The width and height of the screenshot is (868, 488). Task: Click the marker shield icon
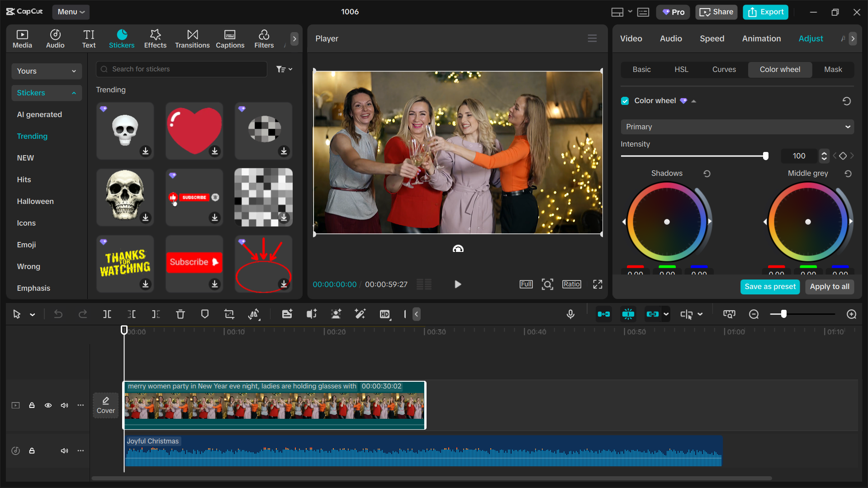pos(205,314)
